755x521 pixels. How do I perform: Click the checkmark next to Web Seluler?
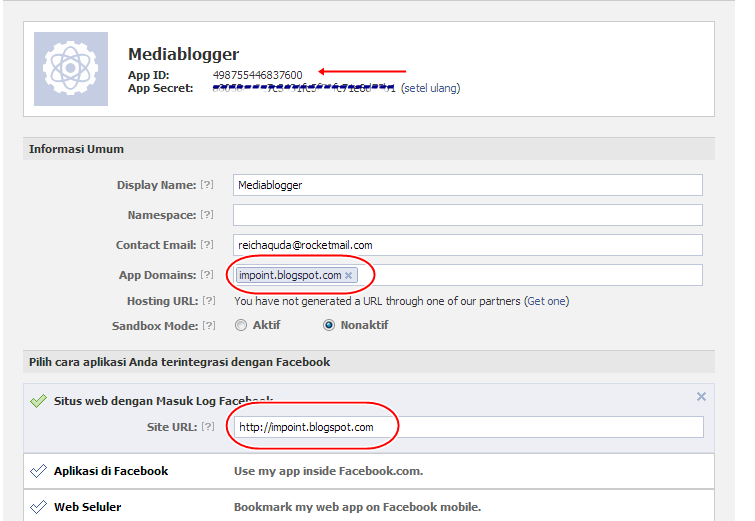pos(38,507)
